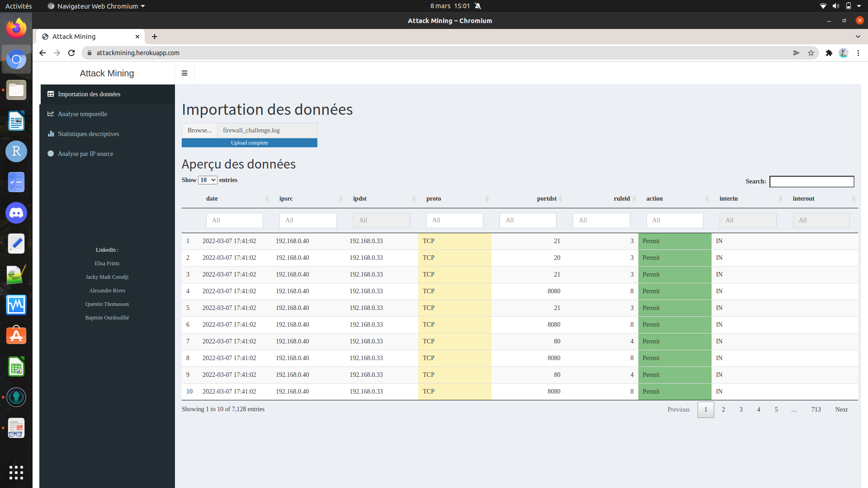
Task: Open LibreOffice Calc from the dock
Action: 16,366
